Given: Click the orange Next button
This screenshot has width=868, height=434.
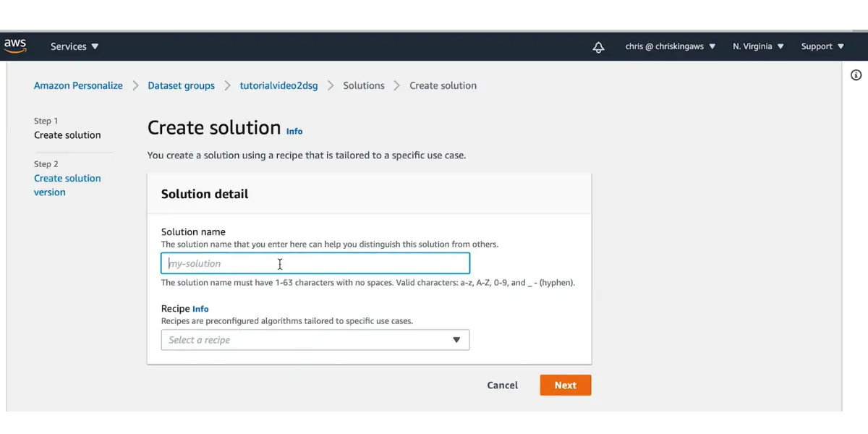Looking at the screenshot, I should click(565, 386).
